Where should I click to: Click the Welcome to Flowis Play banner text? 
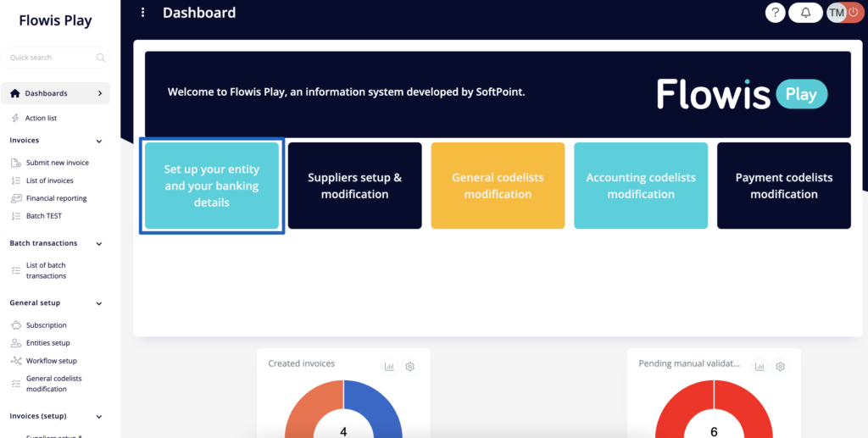tap(346, 91)
